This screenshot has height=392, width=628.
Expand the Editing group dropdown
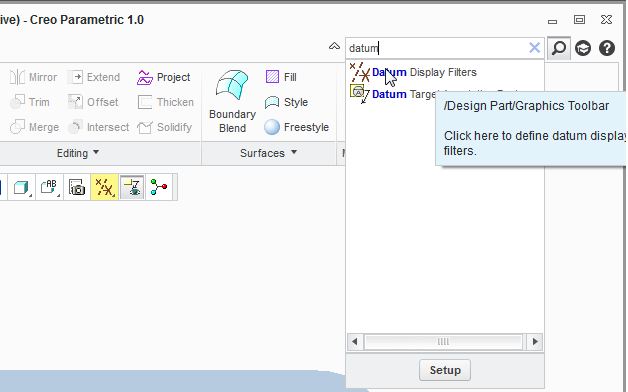78,153
